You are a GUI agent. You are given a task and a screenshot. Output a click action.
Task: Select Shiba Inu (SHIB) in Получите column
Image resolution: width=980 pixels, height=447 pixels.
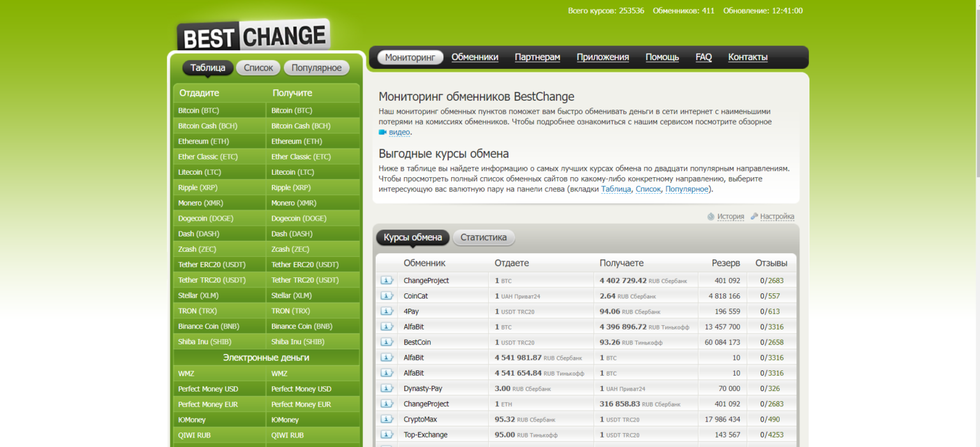click(x=313, y=342)
